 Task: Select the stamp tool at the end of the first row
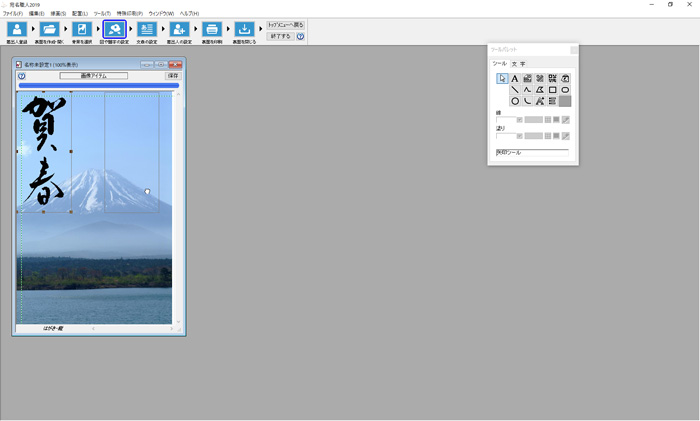click(565, 79)
